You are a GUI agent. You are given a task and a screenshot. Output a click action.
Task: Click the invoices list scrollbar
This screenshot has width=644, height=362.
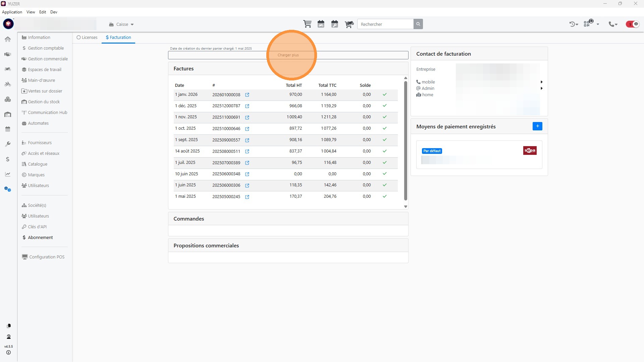[406, 141]
